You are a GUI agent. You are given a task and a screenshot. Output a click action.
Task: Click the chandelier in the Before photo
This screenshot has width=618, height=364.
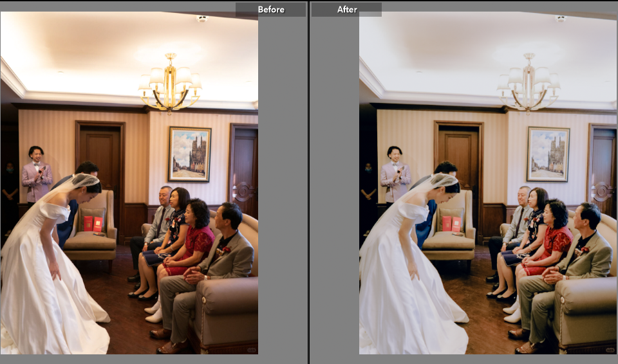(170, 84)
